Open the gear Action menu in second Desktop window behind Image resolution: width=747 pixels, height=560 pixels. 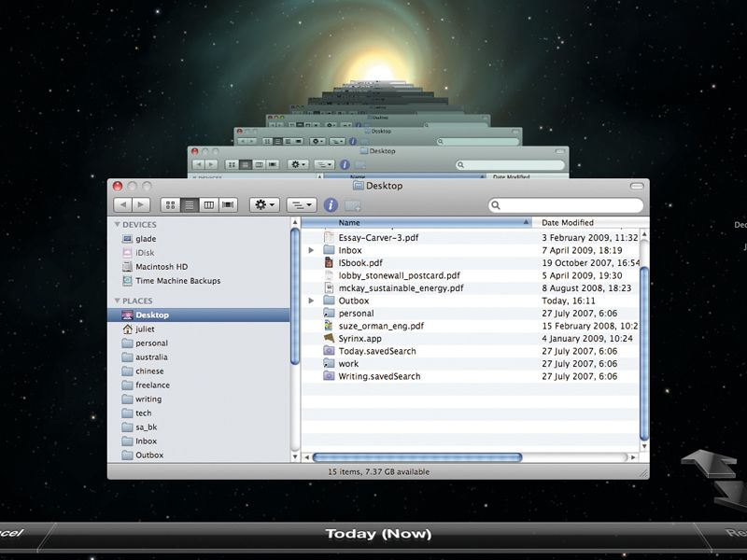tap(298, 165)
